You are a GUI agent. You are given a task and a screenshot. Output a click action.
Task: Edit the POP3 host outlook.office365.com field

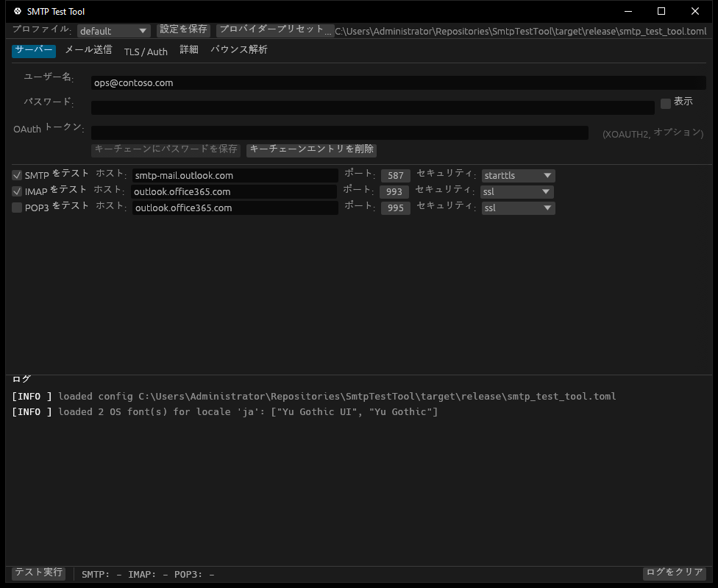point(235,208)
